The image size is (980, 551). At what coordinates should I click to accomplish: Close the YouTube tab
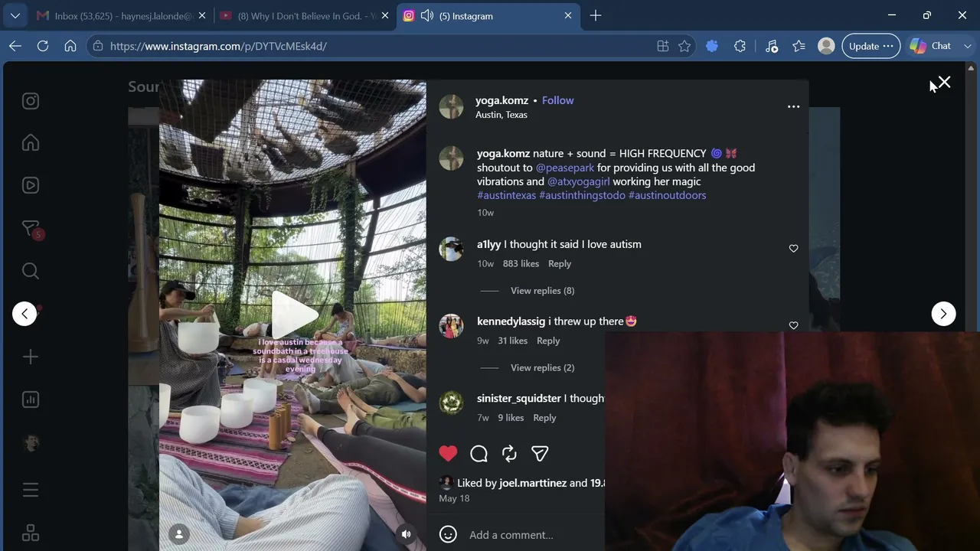point(385,15)
